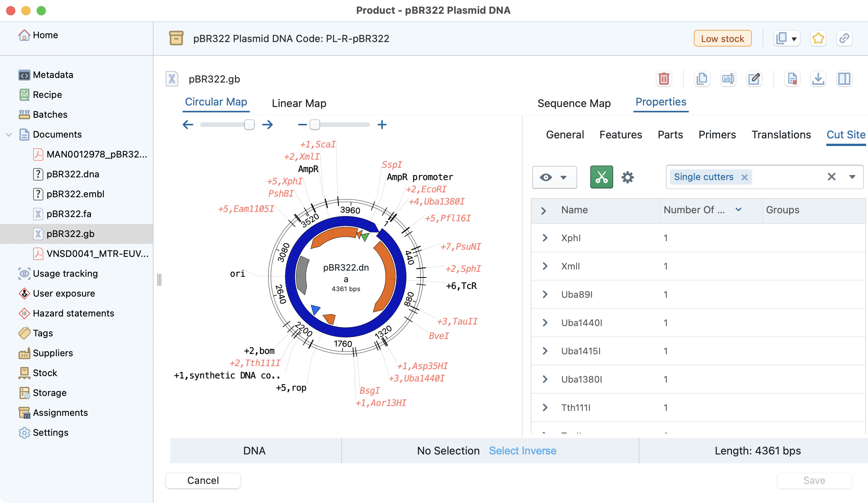Image resolution: width=868 pixels, height=503 pixels.
Task: Toggle the eye visibility dropdown button
Action: [554, 177]
